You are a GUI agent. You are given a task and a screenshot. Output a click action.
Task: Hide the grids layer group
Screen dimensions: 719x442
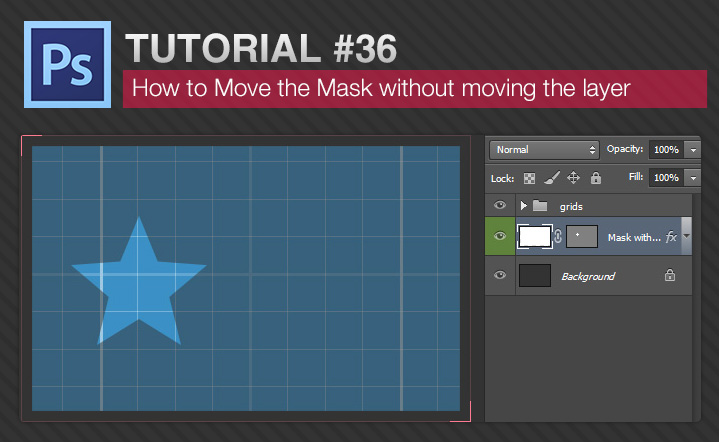(x=500, y=206)
